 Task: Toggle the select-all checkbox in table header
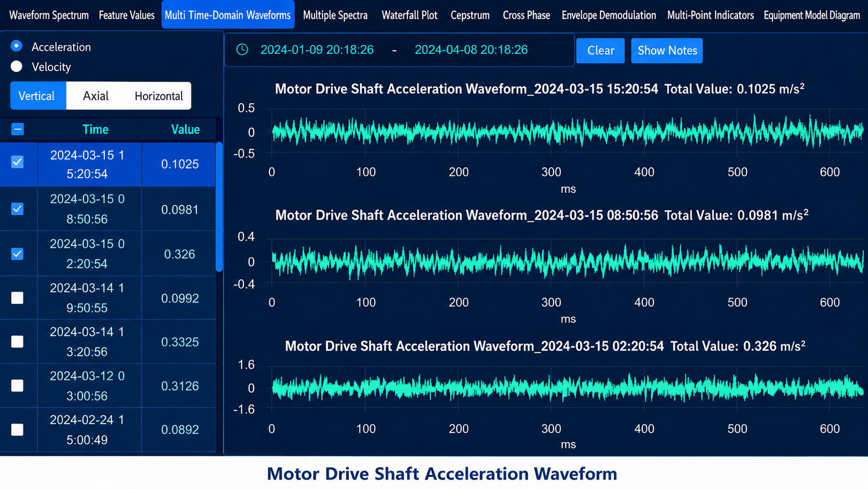(x=18, y=129)
